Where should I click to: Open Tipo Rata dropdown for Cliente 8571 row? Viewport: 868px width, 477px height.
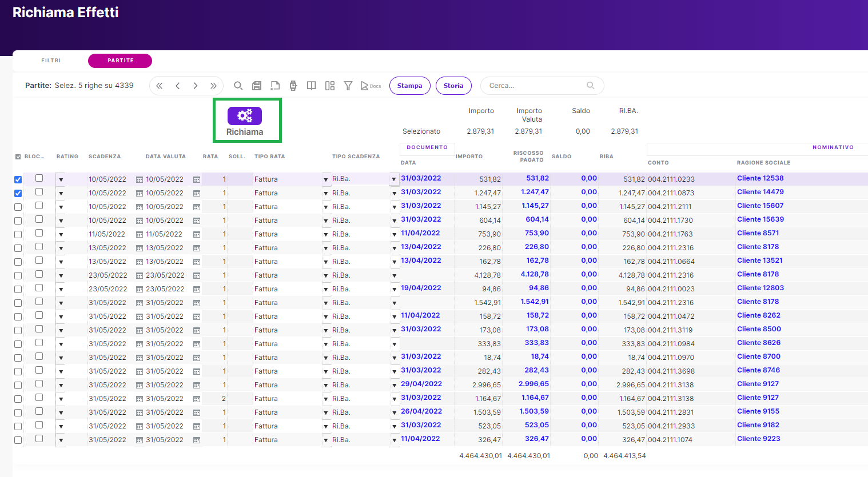(x=326, y=234)
